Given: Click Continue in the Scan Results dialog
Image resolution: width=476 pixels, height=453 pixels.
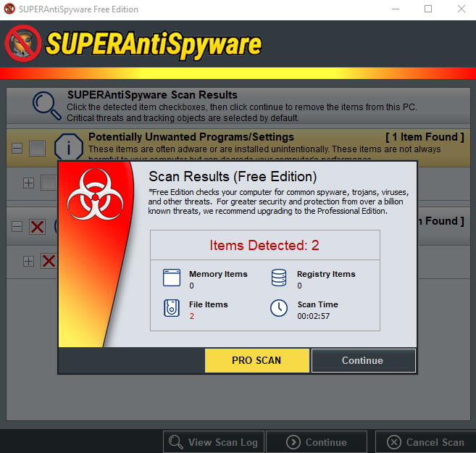Looking at the screenshot, I should point(364,360).
